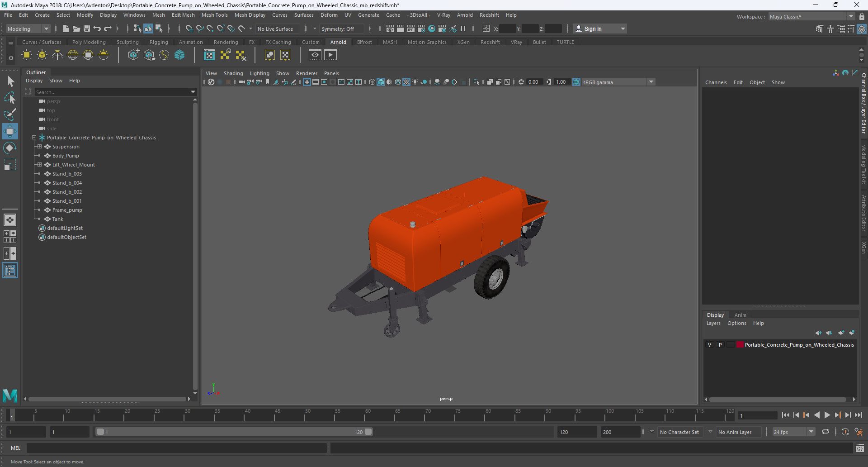Toggle use all lights in viewport
This screenshot has width=868, height=467.
(415, 82)
